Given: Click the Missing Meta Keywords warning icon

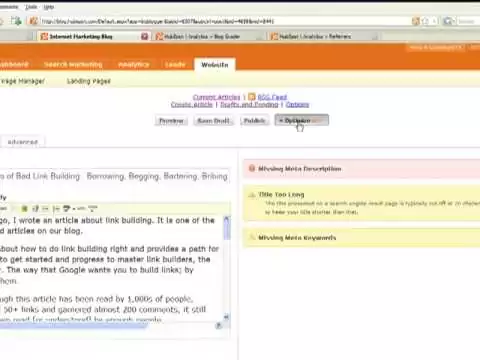Looking at the screenshot, I should (252, 237).
